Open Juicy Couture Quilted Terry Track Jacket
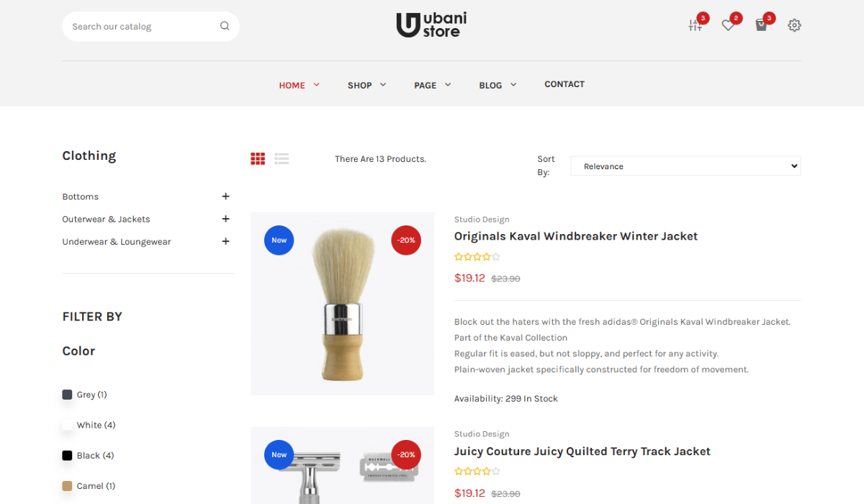The image size is (864, 504). tap(582, 451)
